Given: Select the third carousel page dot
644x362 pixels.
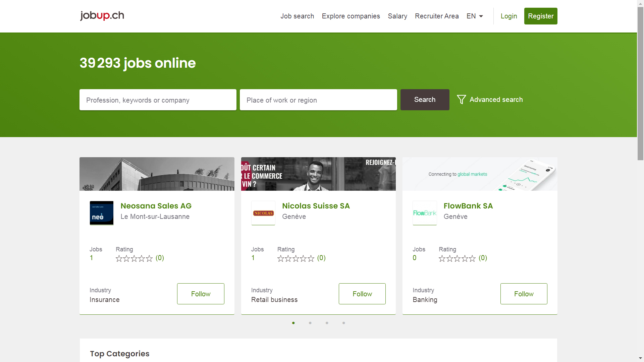Looking at the screenshot, I should [x=327, y=323].
